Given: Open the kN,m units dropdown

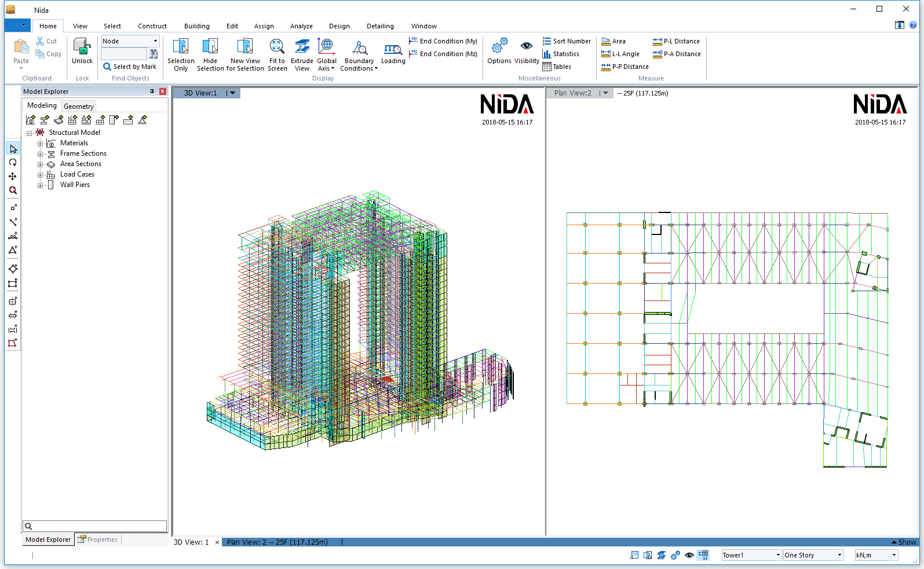Looking at the screenshot, I should click(894, 555).
